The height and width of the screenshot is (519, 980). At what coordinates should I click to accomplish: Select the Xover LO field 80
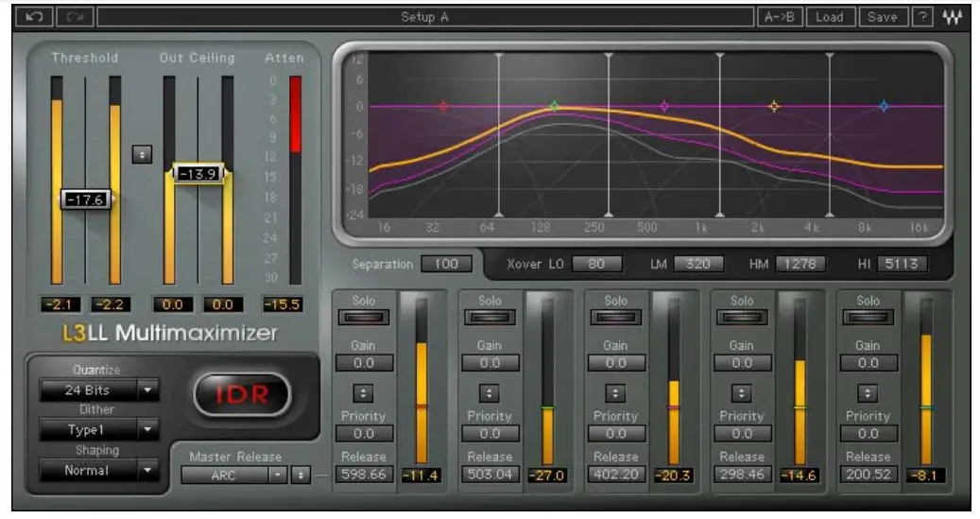pos(597,264)
